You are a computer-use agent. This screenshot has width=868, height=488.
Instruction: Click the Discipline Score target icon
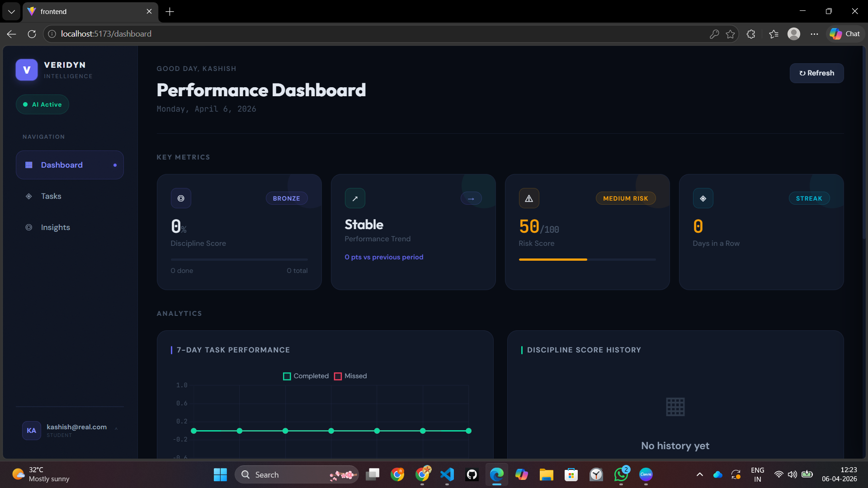(x=181, y=198)
